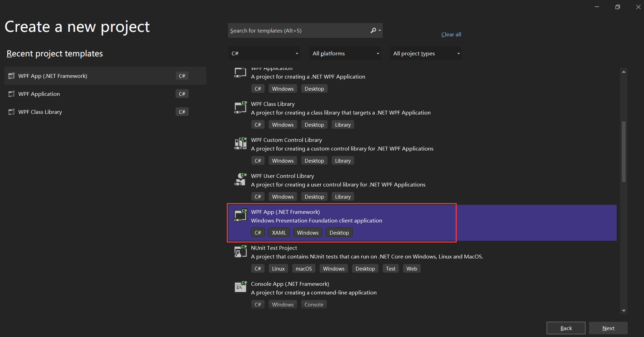Click the NUnit Test Project flask icon
Viewport: 644px width, 337px height.
click(240, 252)
